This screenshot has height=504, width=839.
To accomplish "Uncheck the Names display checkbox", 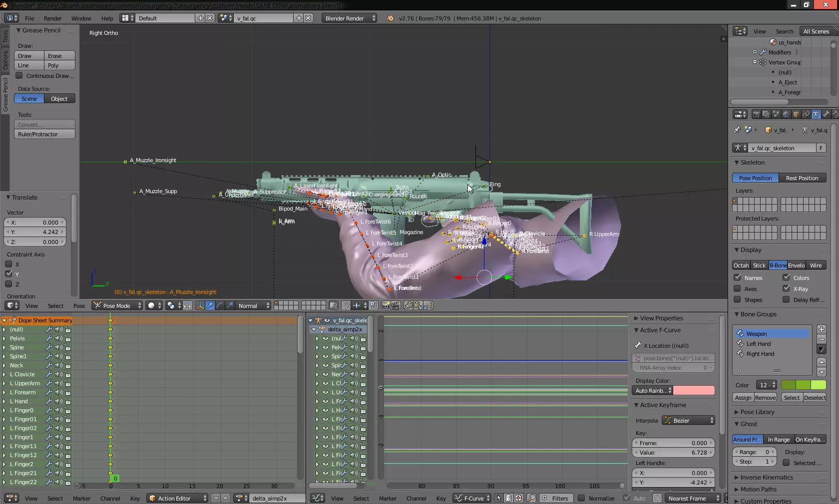I will pyautogui.click(x=737, y=277).
